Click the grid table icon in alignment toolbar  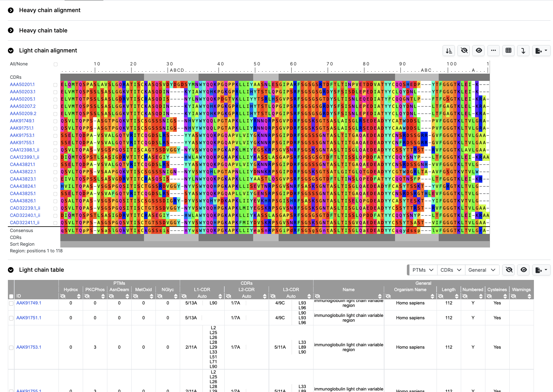508,51
